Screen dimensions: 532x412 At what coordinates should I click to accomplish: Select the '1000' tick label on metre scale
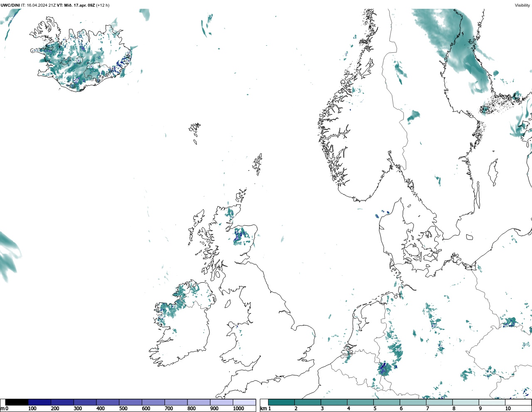(x=239, y=409)
